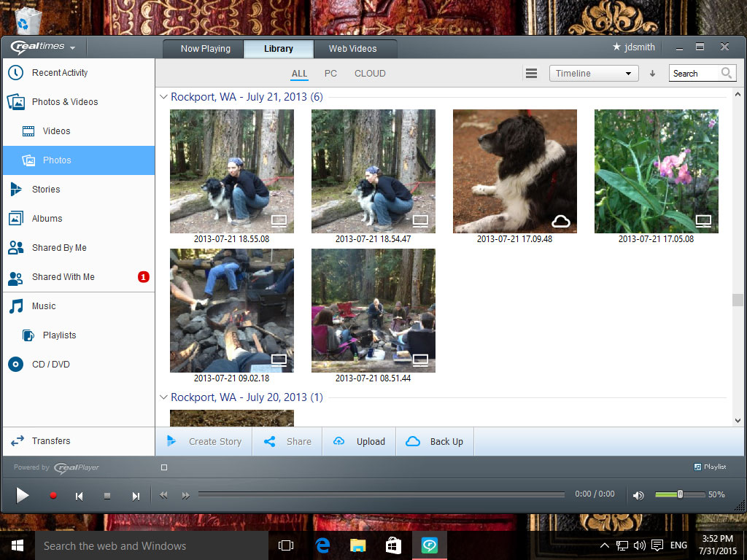The height and width of the screenshot is (560, 747).
Task: Open CD / DVD section
Action: click(x=50, y=365)
